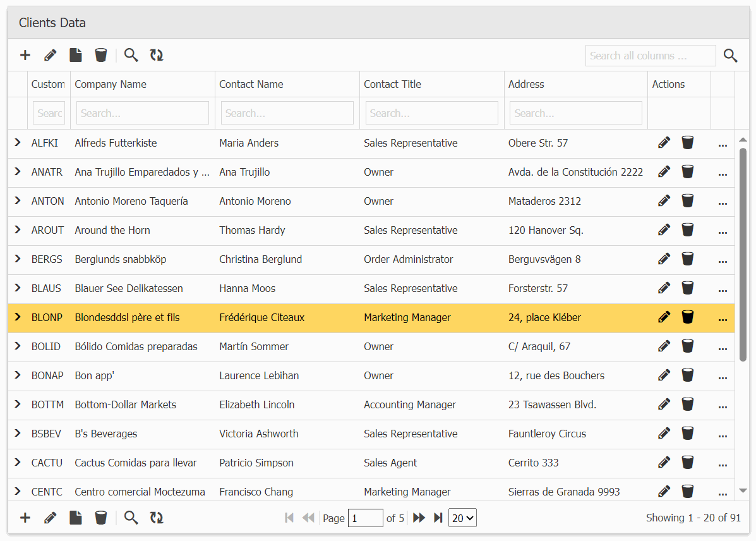The height and width of the screenshot is (541, 756).
Task: Sort by the Company Name column header
Action: [x=111, y=84]
